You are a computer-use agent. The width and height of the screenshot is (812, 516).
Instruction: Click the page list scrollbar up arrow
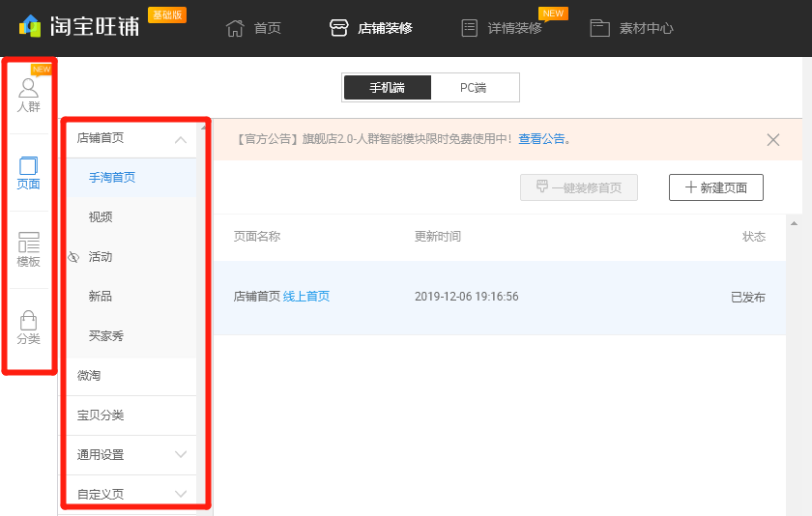pyautogui.click(x=794, y=223)
